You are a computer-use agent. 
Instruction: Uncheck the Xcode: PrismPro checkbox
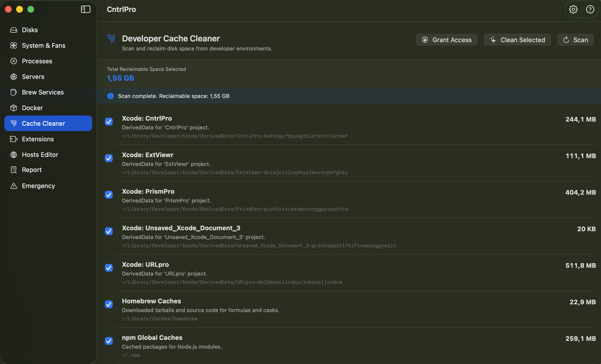coord(109,195)
